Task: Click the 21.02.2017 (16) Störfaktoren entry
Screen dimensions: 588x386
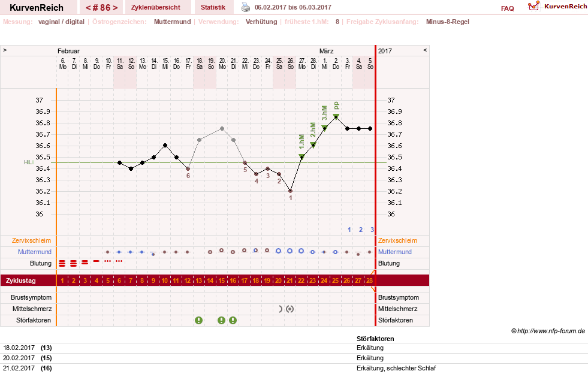Action: click(294, 369)
